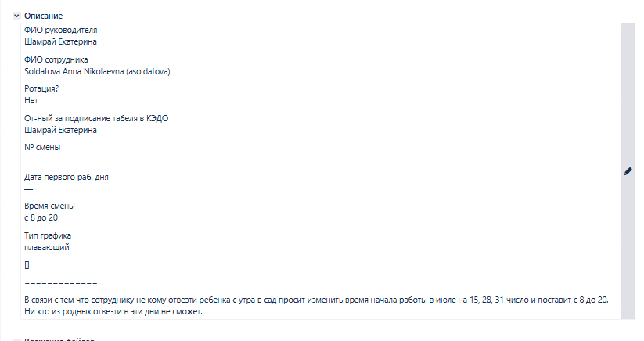Image resolution: width=644 pixels, height=341 pixels.
Task: Click От-ный за подписание табеля label
Action: pyautogui.click(x=96, y=118)
